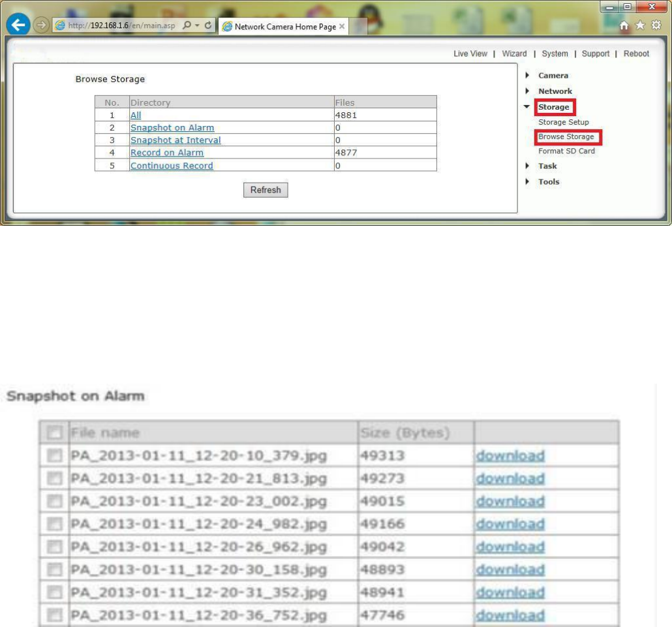Expand the Tools section arrow

click(x=527, y=182)
